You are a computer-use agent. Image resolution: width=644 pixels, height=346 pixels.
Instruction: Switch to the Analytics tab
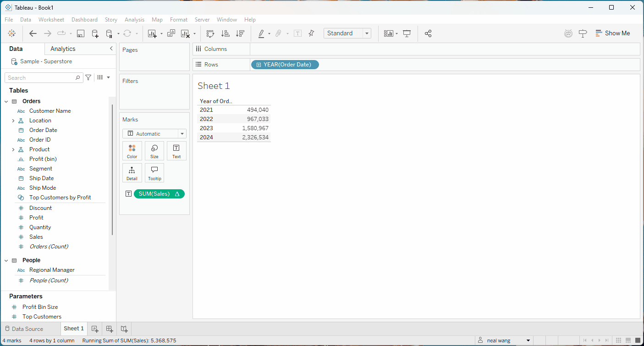pos(63,49)
